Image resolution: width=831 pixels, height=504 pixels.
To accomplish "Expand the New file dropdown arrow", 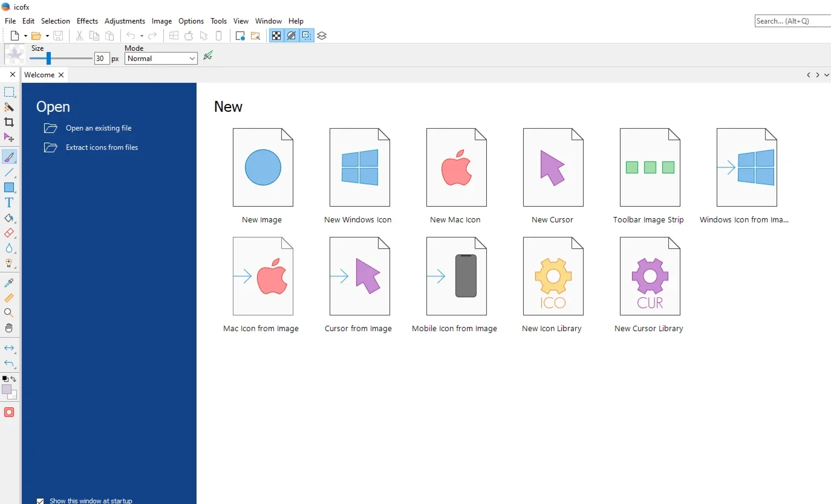I will [x=25, y=36].
